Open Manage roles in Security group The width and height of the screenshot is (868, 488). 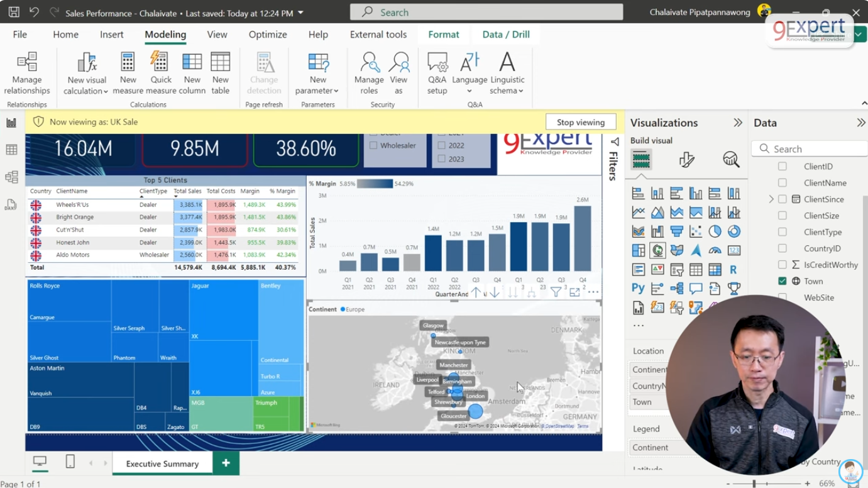point(369,74)
